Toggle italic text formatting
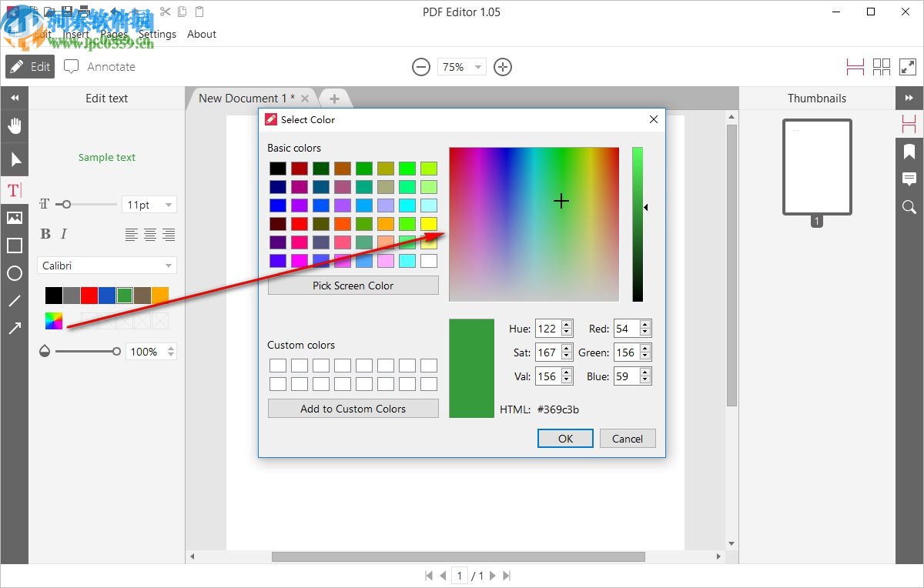 pyautogui.click(x=65, y=234)
